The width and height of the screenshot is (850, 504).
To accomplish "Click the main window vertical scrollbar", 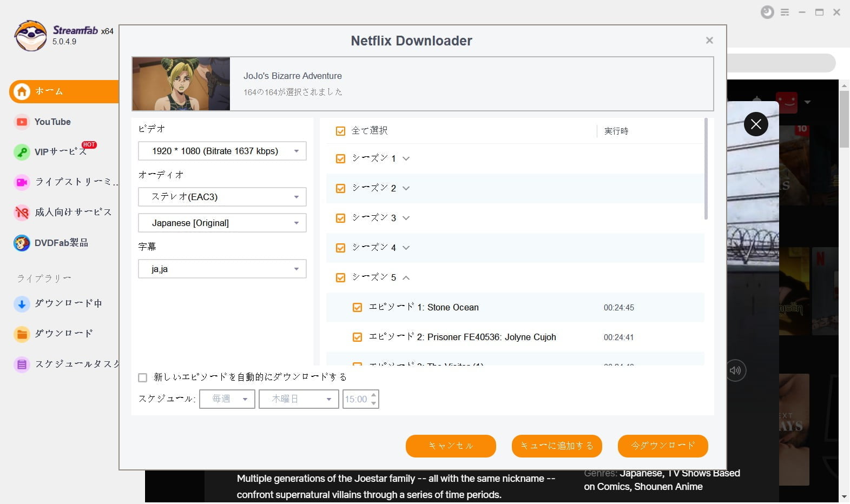I will pos(844,119).
